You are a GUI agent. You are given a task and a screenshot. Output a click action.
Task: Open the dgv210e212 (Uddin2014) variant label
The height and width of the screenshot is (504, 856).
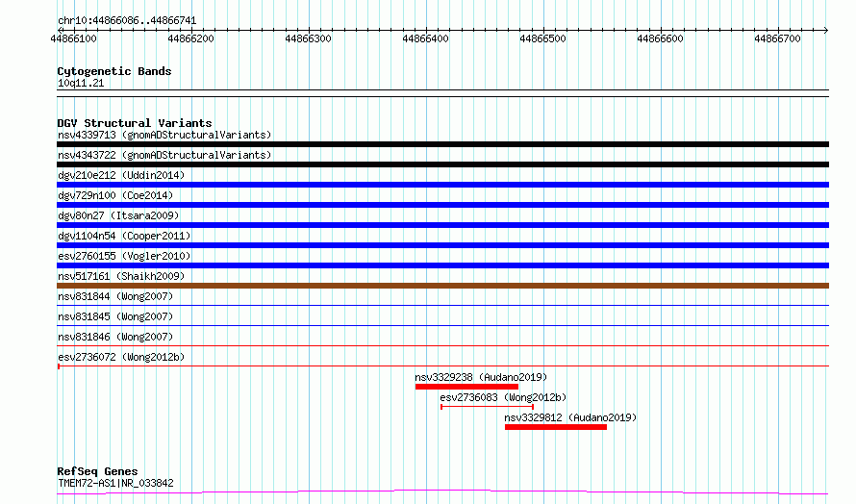(121, 175)
